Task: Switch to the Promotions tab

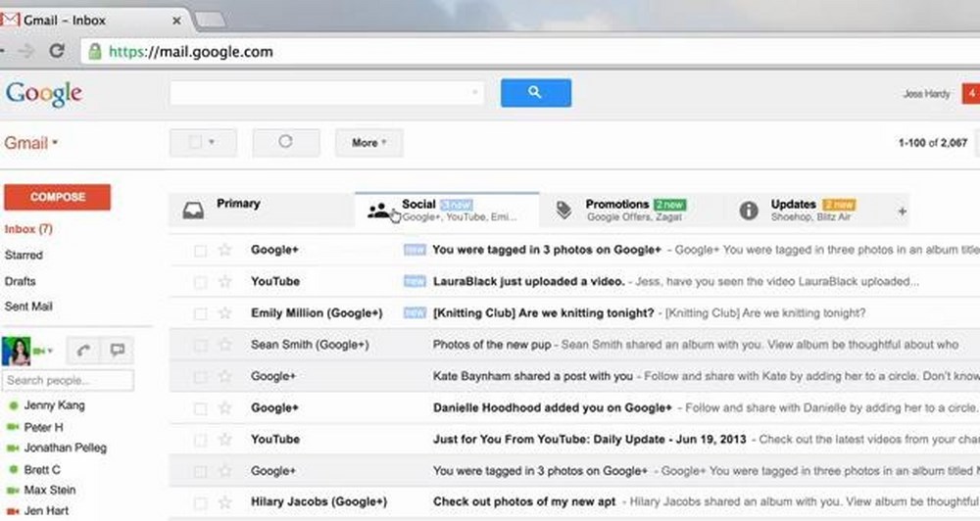Action: (631, 211)
